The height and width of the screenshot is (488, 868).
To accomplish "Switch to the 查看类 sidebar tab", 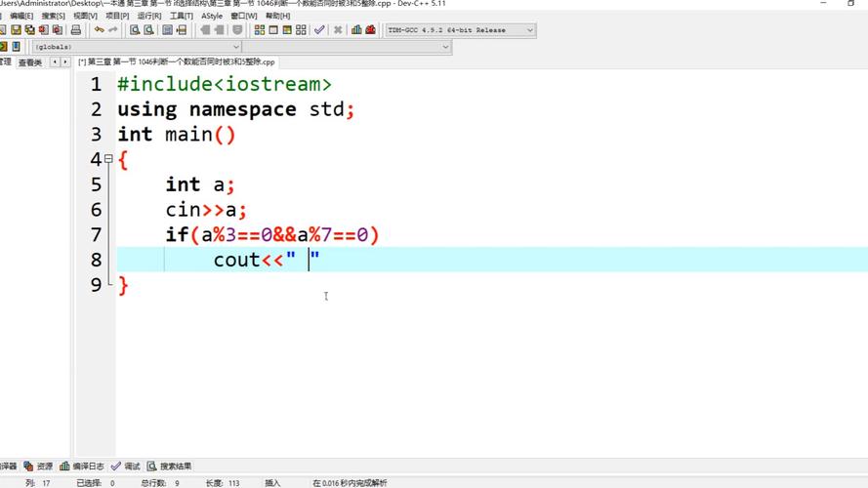I will tap(29, 62).
